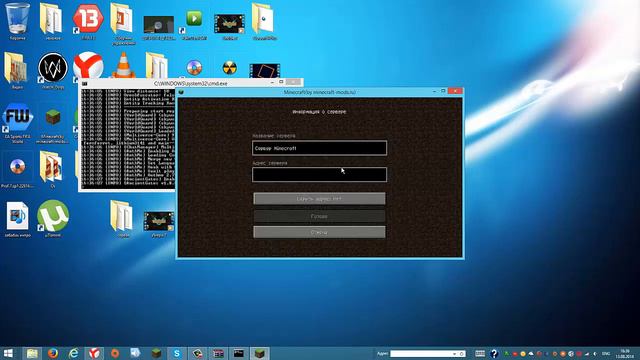This screenshot has width=640, height=360.
Task: Click the empty server address field in Minecraft
Action: click(319, 175)
